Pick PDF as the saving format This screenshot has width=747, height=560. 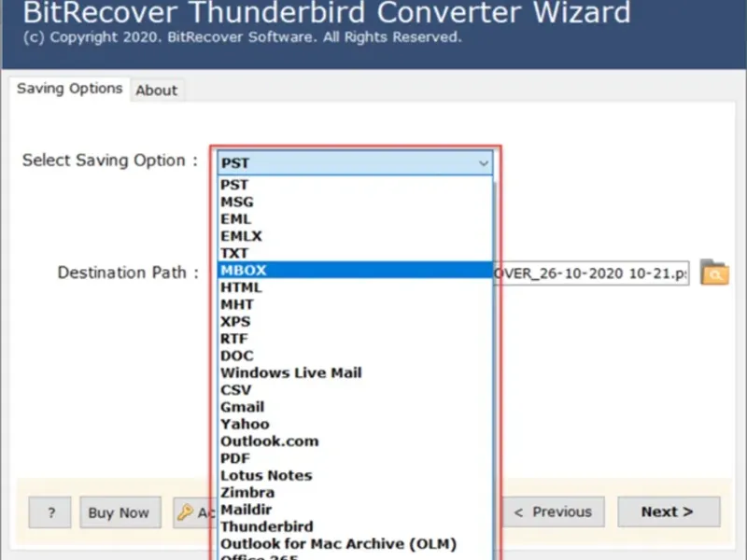[355, 458]
